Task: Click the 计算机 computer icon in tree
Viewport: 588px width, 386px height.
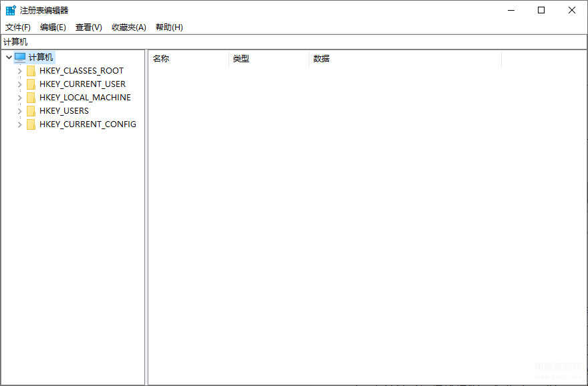Action: (20, 58)
